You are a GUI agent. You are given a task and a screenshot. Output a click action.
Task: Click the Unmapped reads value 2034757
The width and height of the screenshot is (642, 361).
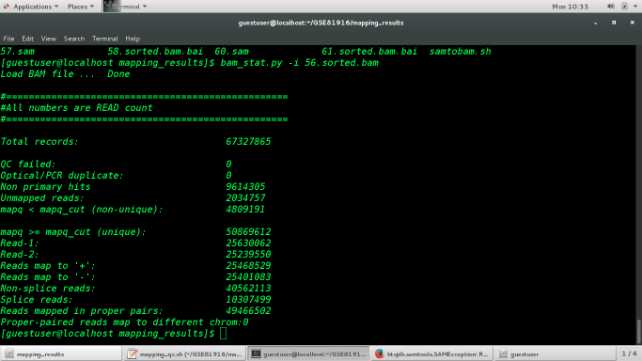tap(245, 198)
